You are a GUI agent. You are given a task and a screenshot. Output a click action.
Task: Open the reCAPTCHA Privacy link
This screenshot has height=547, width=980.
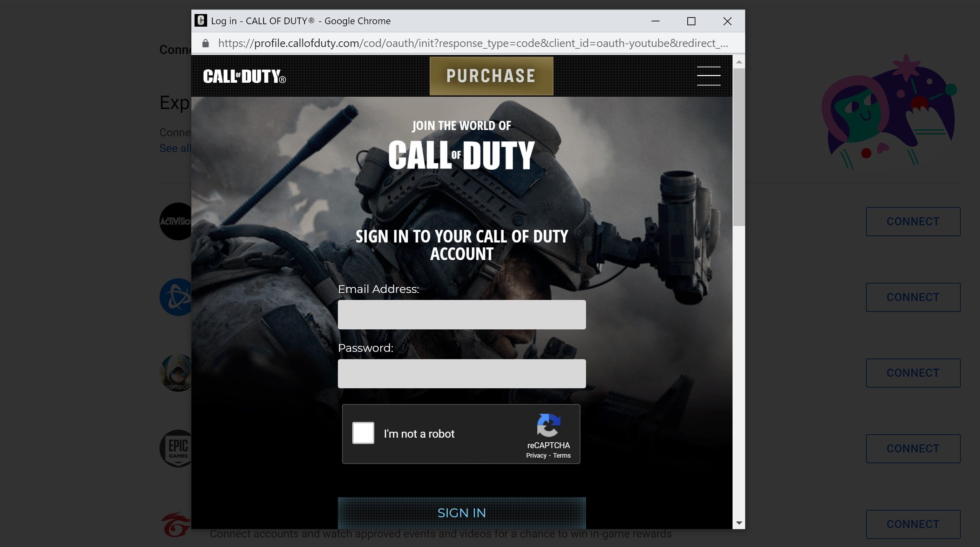coord(536,455)
